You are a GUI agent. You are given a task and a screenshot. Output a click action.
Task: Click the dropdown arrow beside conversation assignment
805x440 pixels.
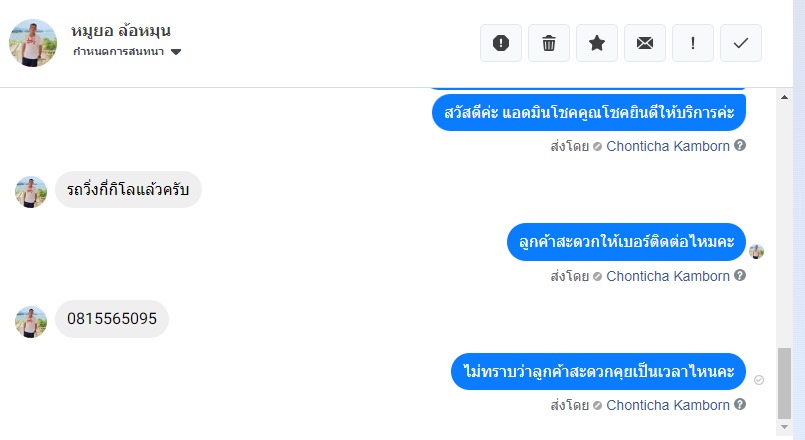tap(176, 52)
